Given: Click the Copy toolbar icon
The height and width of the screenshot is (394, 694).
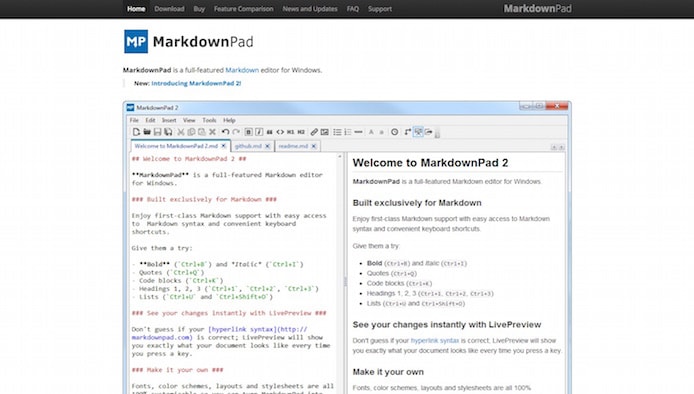Looking at the screenshot, I should pos(191,132).
